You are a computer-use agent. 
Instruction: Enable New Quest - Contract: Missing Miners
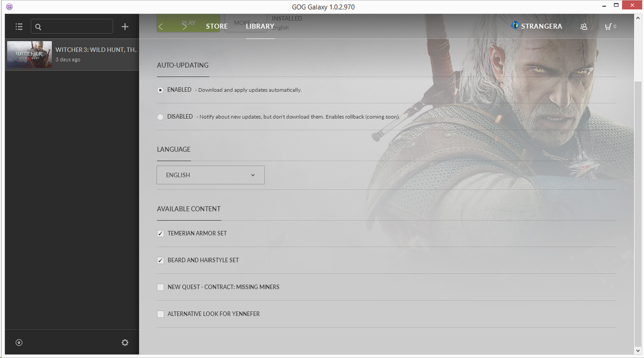click(x=160, y=287)
